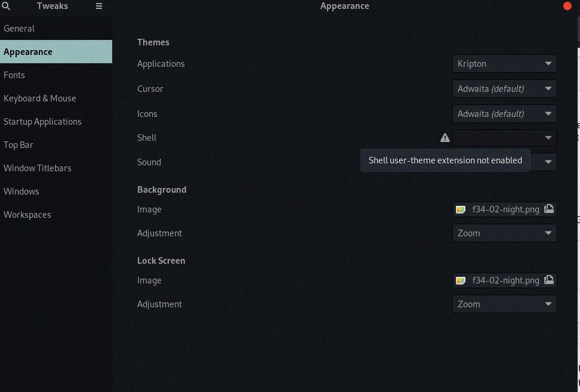580x392 pixels.
Task: Open the Tweaks hamburger menu
Action: click(x=99, y=6)
